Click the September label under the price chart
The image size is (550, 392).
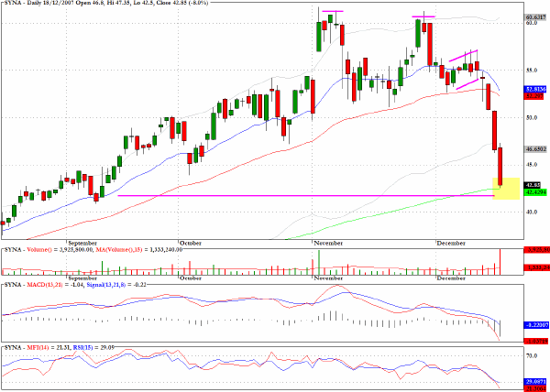82,243
